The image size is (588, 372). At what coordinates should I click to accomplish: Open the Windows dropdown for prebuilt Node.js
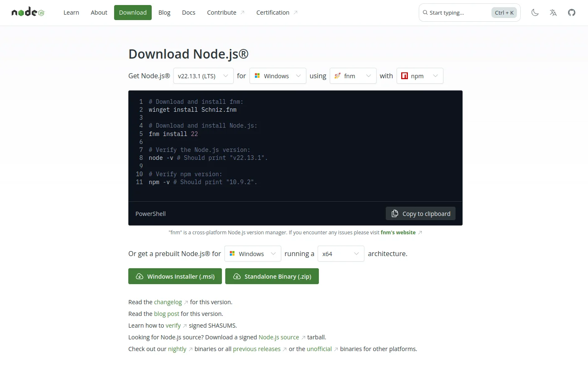point(252,254)
